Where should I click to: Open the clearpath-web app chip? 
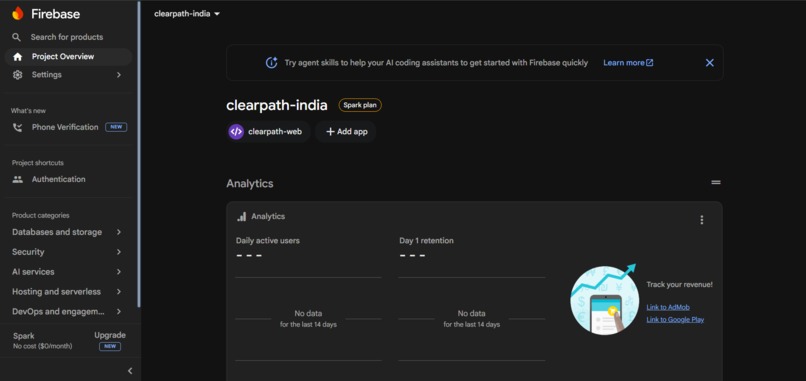[268, 132]
